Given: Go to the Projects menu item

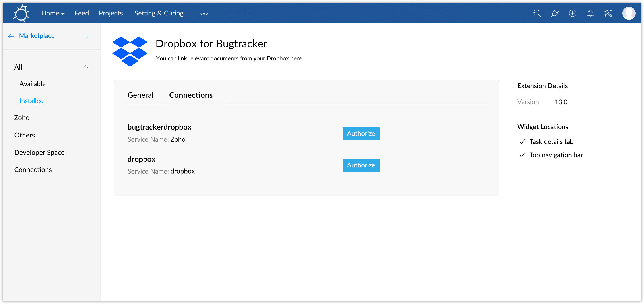Looking at the screenshot, I should point(111,13).
